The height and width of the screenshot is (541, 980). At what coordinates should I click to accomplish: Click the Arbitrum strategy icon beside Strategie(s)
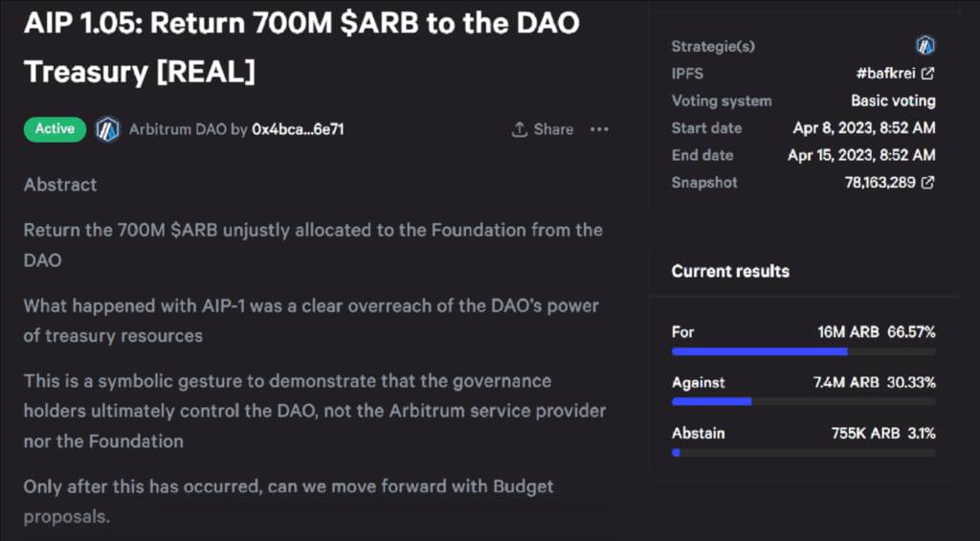point(924,45)
